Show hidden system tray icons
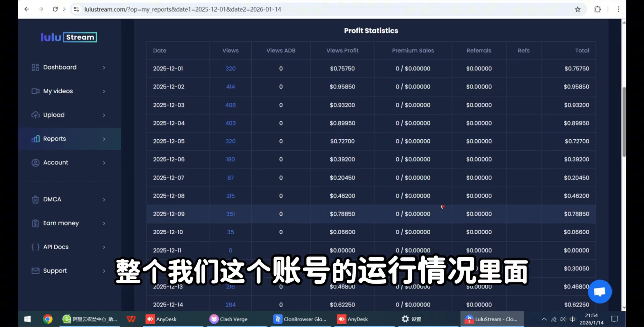Screen dimensions: 644x327 544,319
